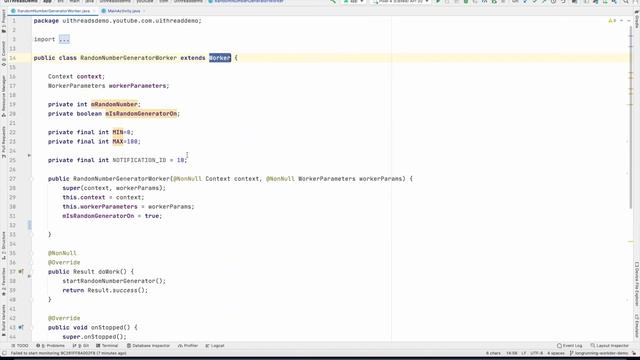Click RandomNumberGeneratorWorker constructor name on line 27
Image resolution: width=640 pixels, height=360 pixels.
[121, 179]
